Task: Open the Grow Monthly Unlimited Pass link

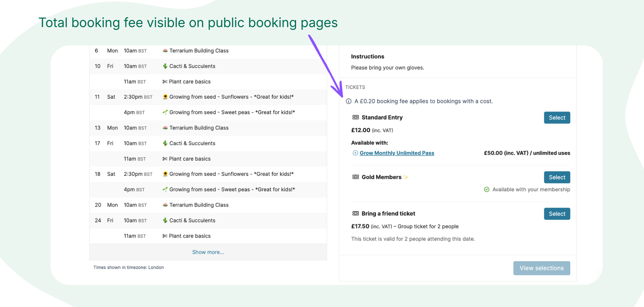Action: [x=397, y=153]
